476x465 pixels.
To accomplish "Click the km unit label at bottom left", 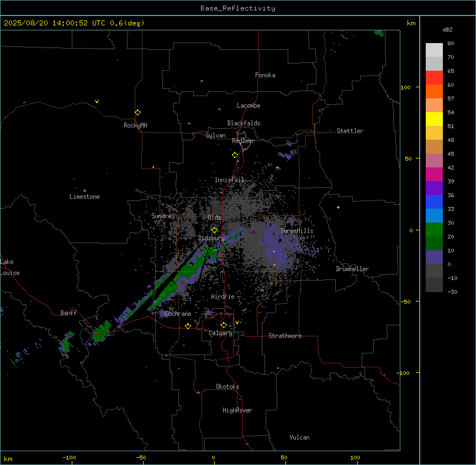I will click(x=8, y=459).
